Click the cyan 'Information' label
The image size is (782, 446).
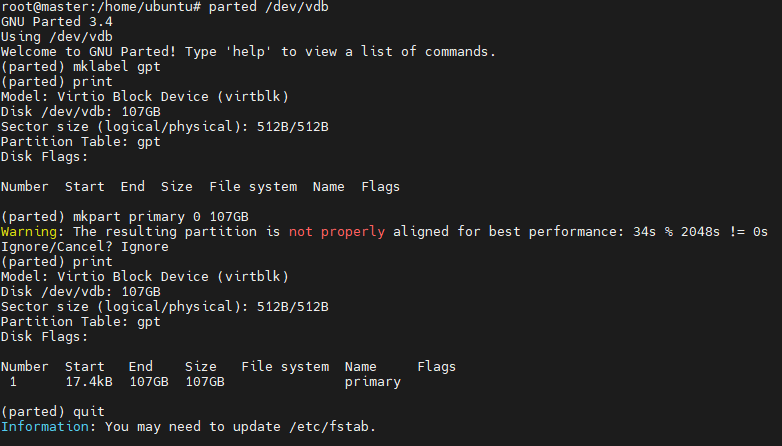(x=45, y=427)
